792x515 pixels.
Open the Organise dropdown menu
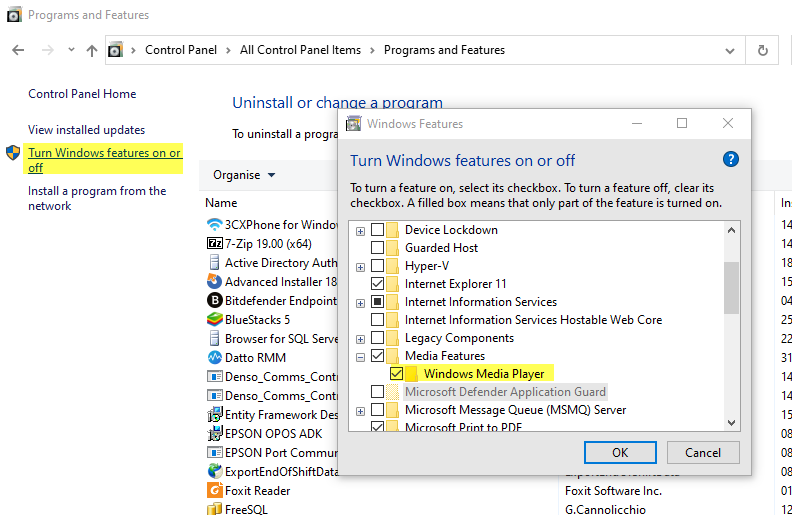click(244, 175)
